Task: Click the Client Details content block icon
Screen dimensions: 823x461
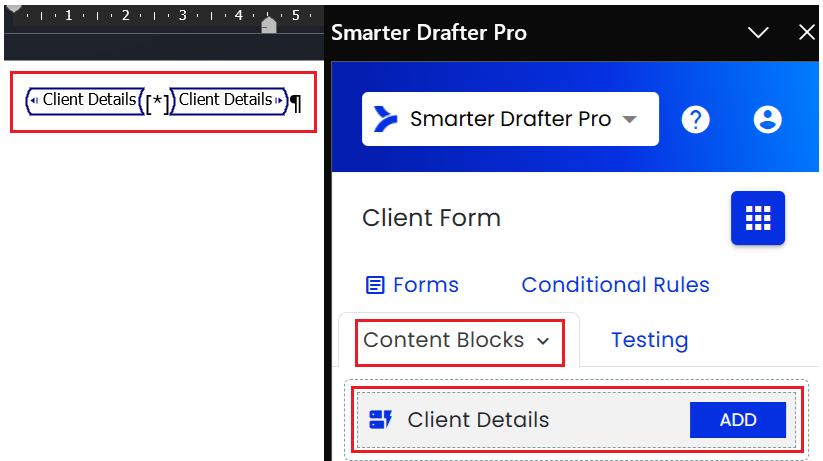Action: click(381, 420)
